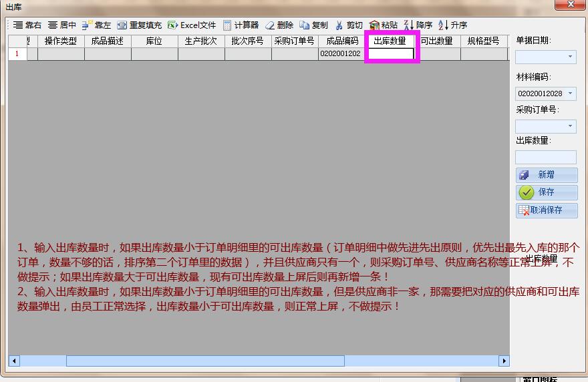Sort ascending with the 升序 icon
This screenshot has height=382, width=588.
point(443,25)
